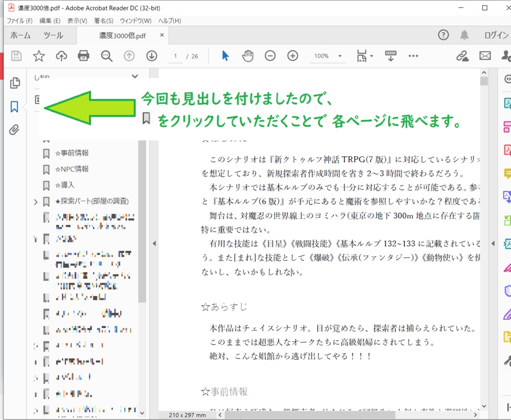Share a link to this file
This screenshot has height=420, width=511.
[x=462, y=56]
